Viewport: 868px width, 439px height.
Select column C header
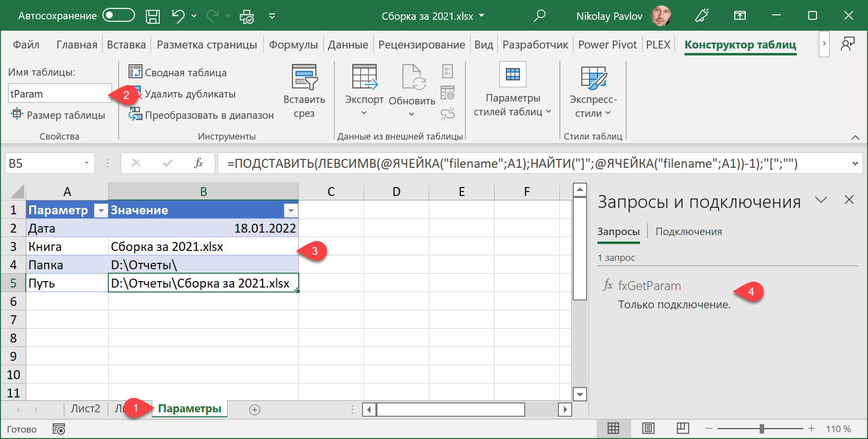pyautogui.click(x=331, y=192)
